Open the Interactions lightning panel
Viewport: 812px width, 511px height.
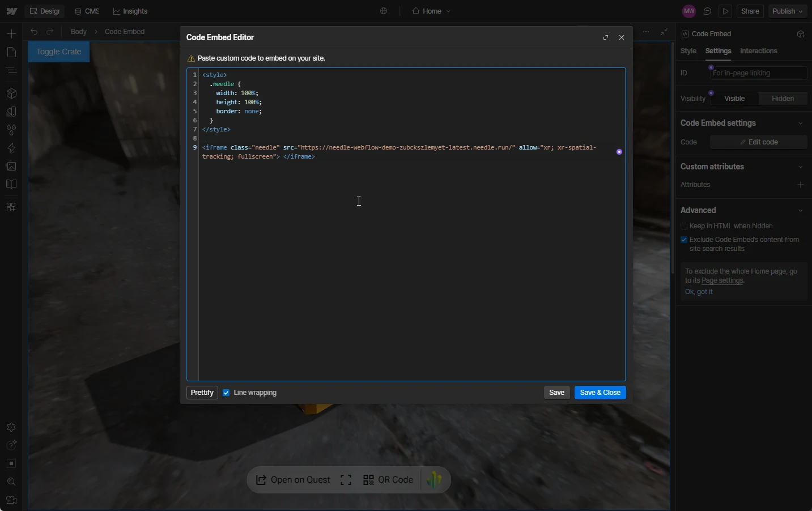pyautogui.click(x=11, y=148)
